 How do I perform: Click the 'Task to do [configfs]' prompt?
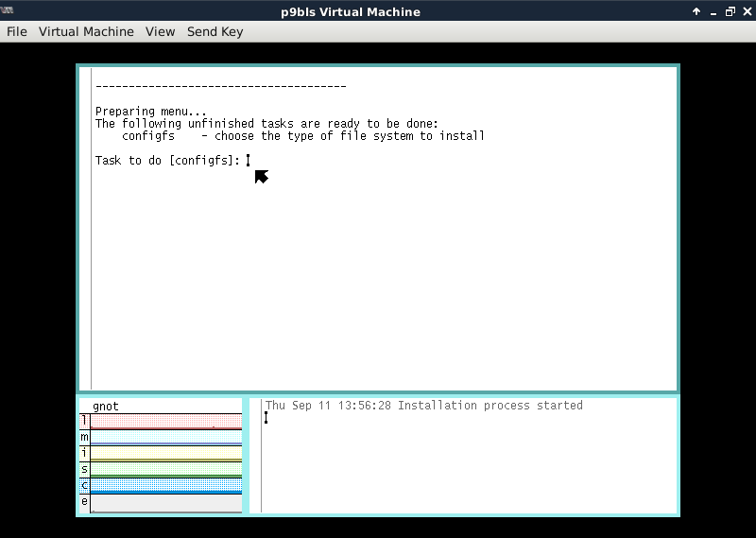point(167,161)
